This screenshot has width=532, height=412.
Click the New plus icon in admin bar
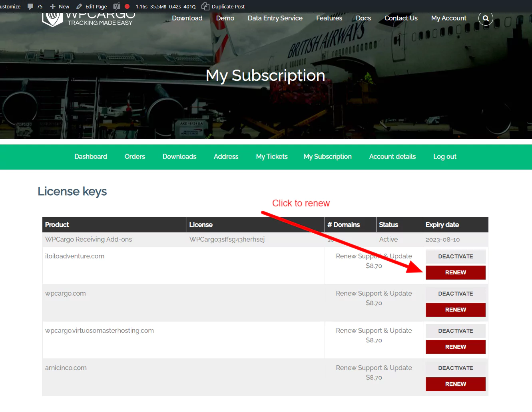53,7
